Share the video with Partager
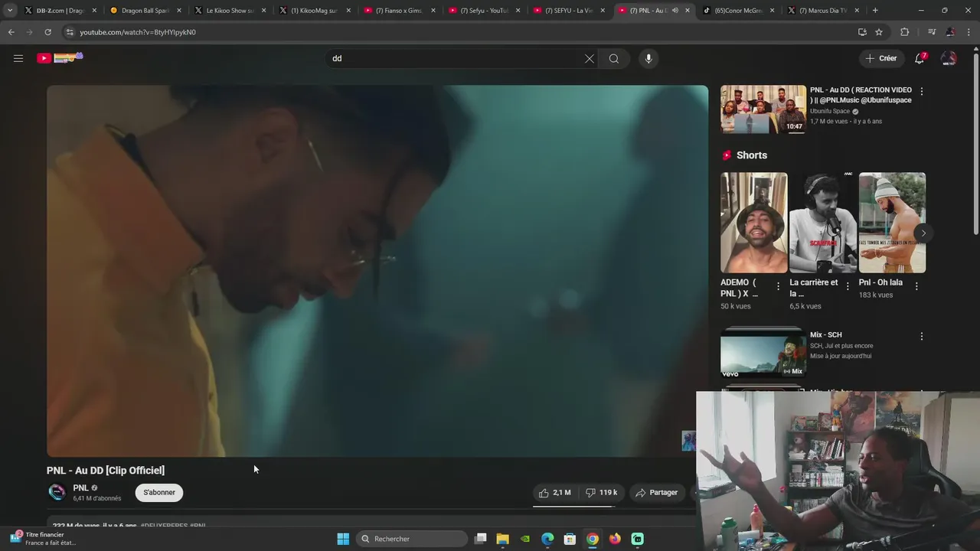Viewport: 980px width, 551px height. click(x=657, y=492)
